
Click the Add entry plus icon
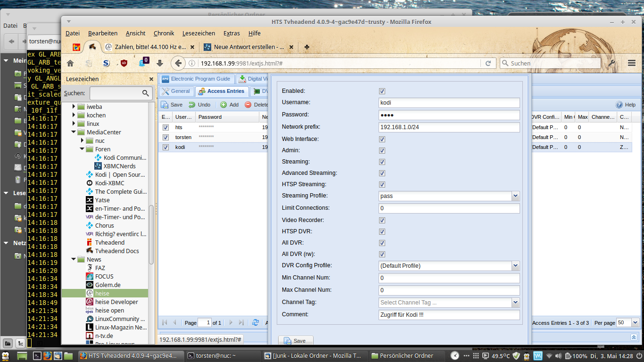223,105
